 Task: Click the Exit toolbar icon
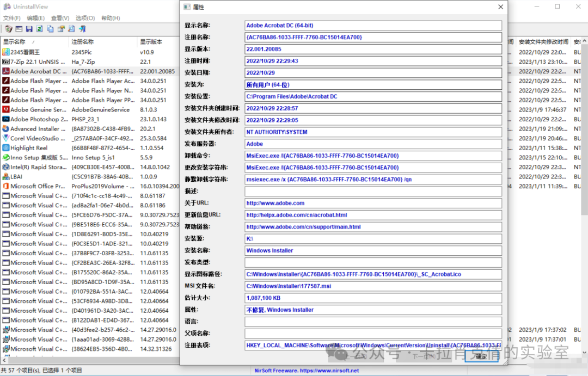[x=83, y=29]
